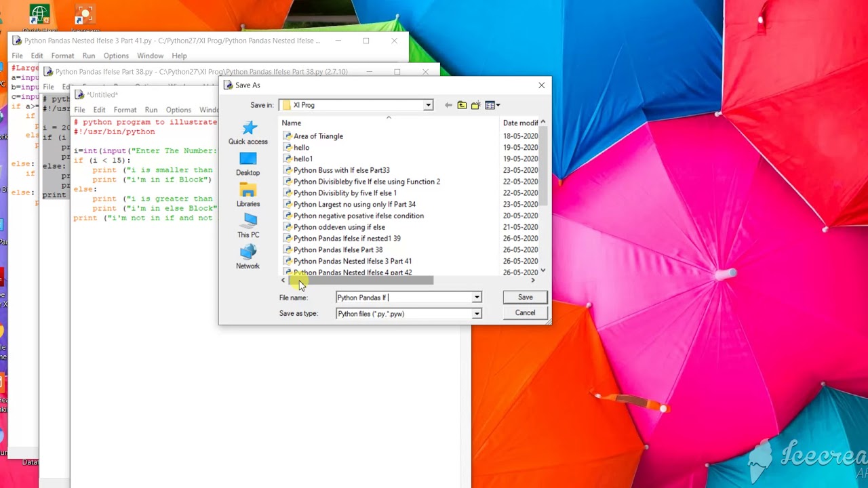Browse Network from the places bar
The width and height of the screenshot is (868, 488).
point(248,258)
